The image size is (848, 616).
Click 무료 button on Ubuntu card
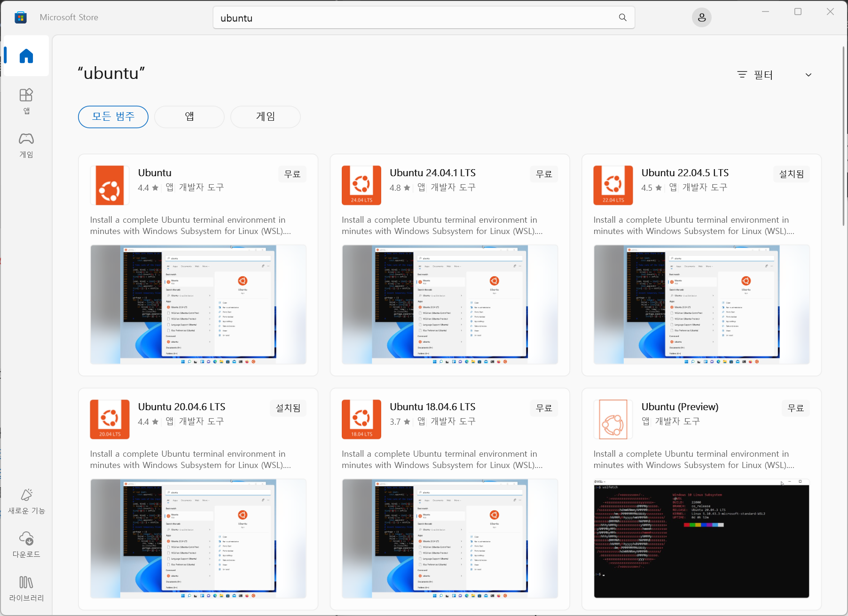click(292, 174)
